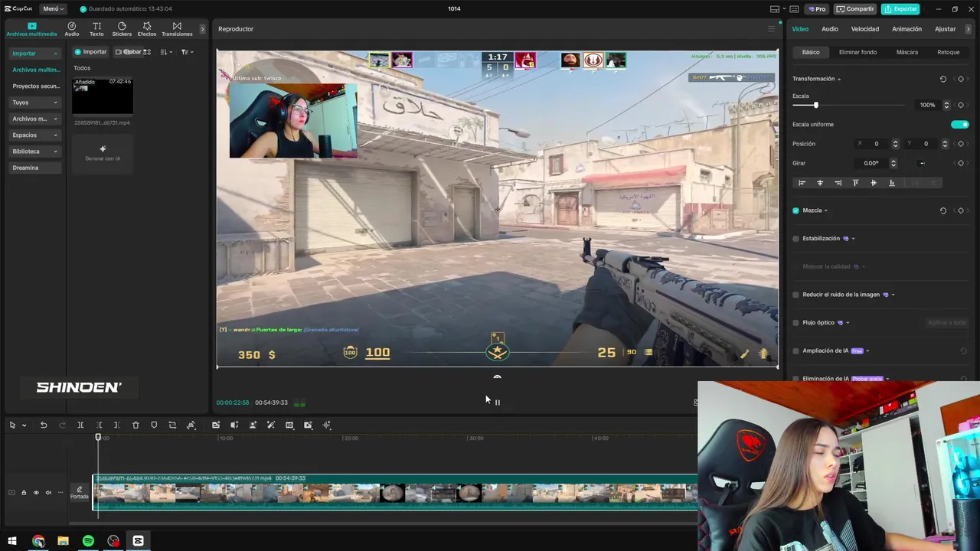The width and height of the screenshot is (980, 551).
Task: Toggle the Escala uniforme switch
Action: (x=959, y=124)
